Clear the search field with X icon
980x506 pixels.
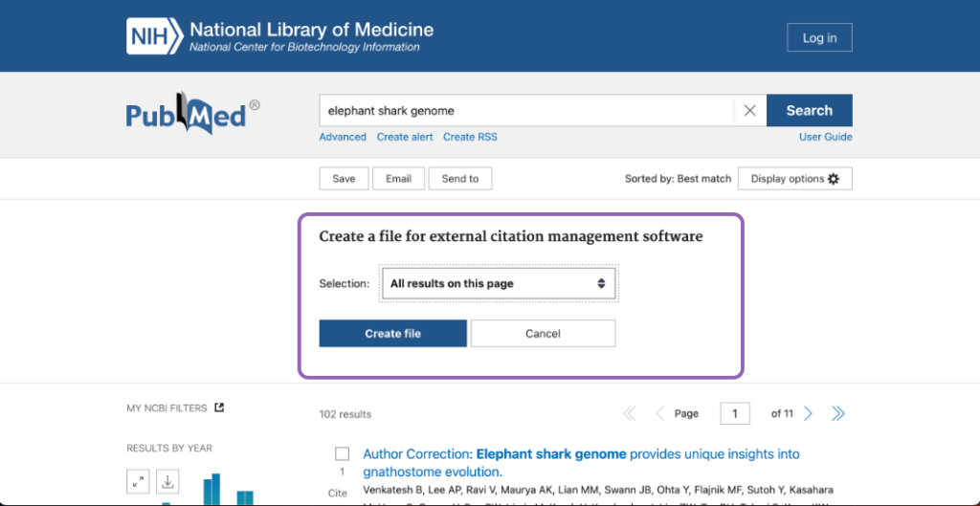749,111
